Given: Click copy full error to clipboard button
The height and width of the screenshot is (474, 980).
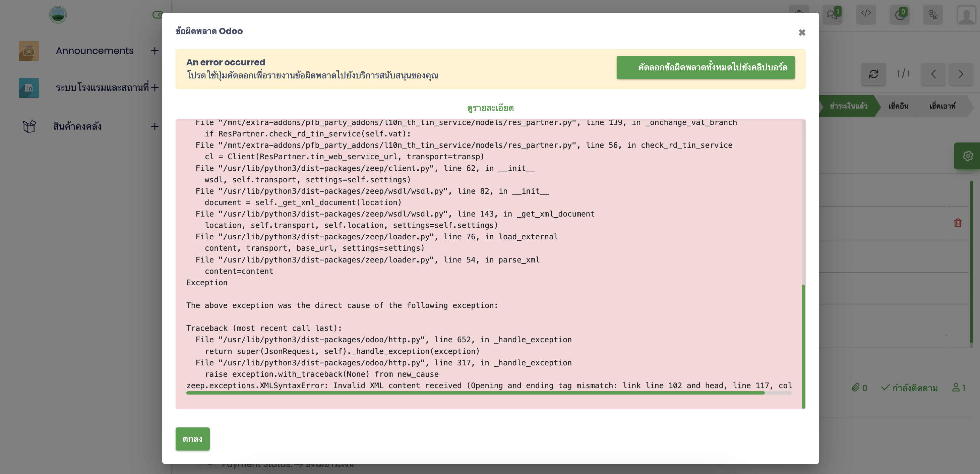Looking at the screenshot, I should point(705,68).
